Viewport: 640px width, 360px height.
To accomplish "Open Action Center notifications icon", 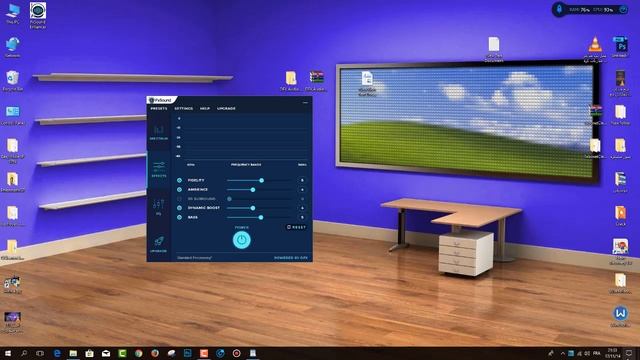I will pyautogui.click(x=629, y=353).
